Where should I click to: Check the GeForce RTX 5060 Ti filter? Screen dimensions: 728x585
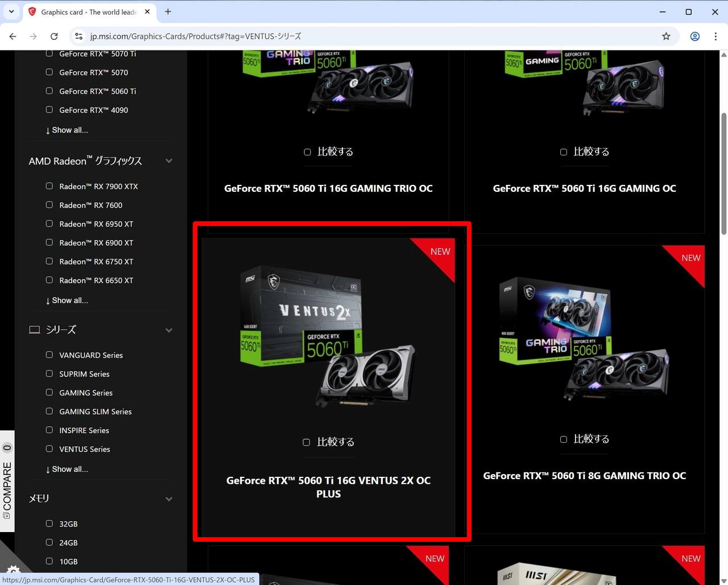49,91
